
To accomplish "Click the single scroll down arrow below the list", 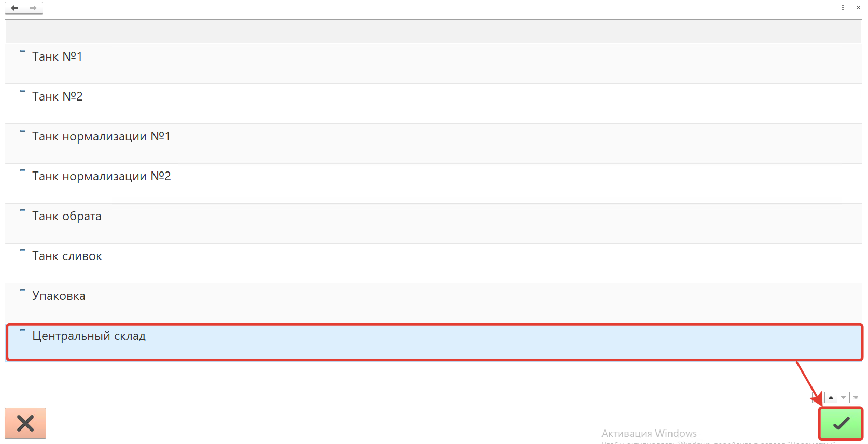I will [844, 398].
